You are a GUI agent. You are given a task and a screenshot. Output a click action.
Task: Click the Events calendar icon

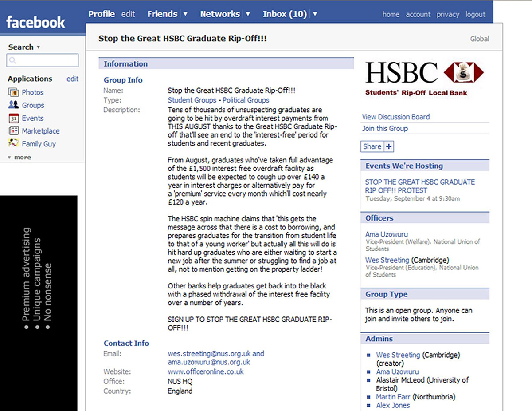pos(13,118)
